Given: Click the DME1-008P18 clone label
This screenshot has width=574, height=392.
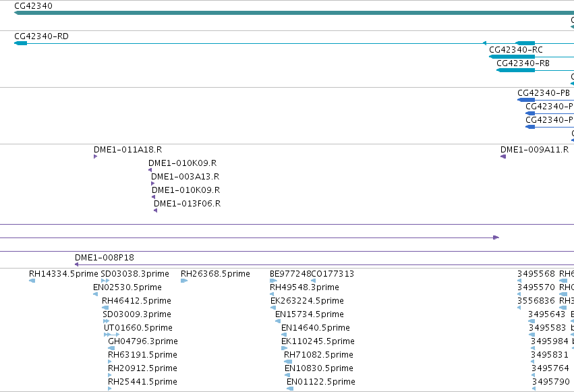Looking at the screenshot, I should click(x=105, y=258).
